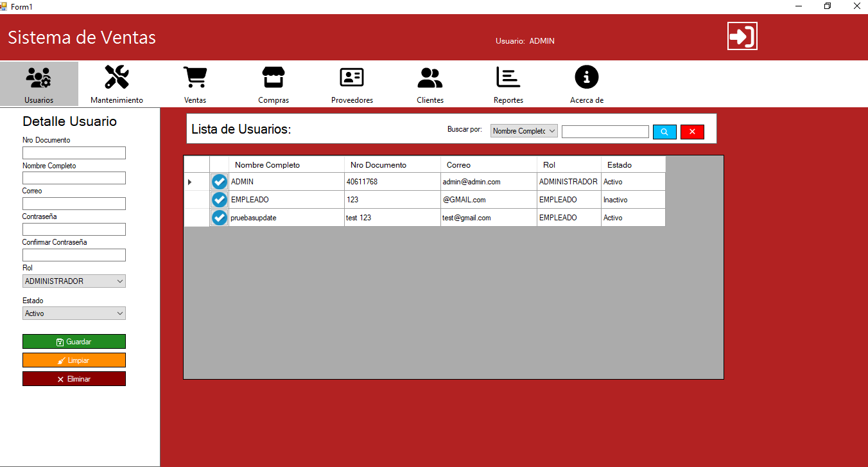Image resolution: width=868 pixels, height=467 pixels.
Task: Click the check icon on pruebasupdate row
Action: tap(219, 218)
